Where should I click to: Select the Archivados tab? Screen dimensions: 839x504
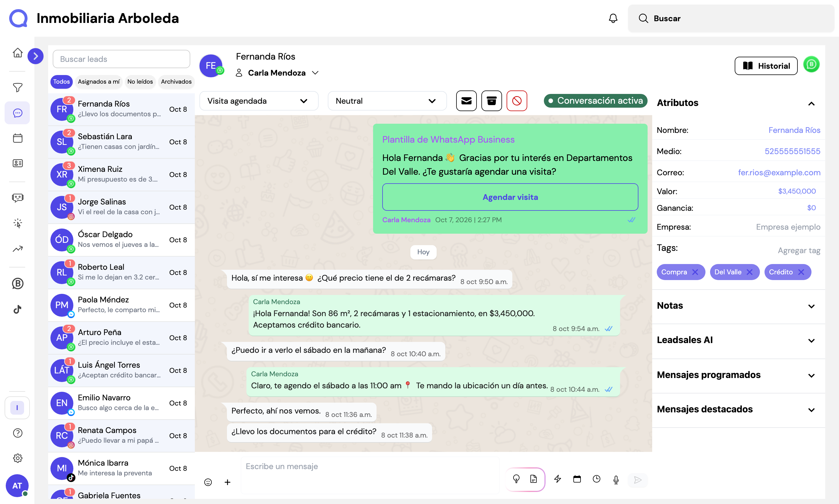tap(176, 82)
